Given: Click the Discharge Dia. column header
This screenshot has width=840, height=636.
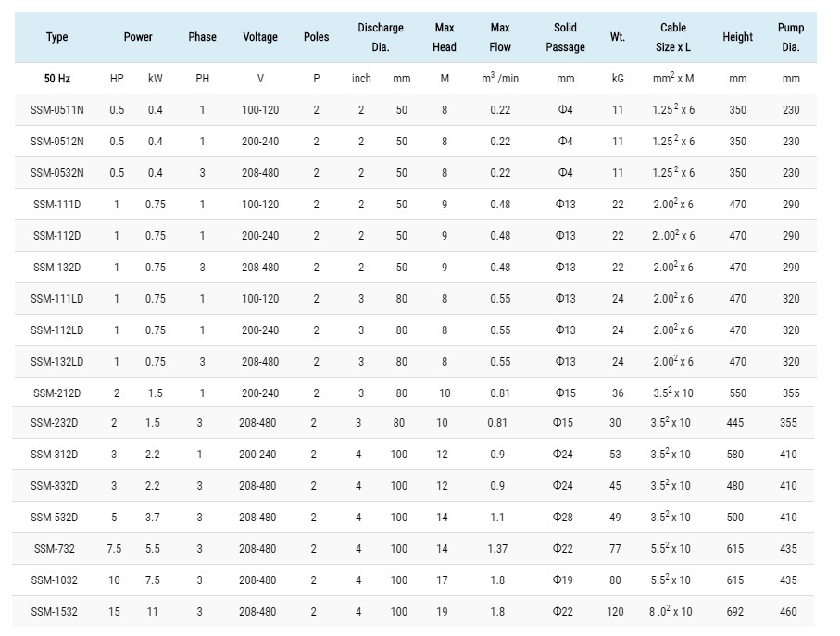Looking at the screenshot, I should click(381, 37).
